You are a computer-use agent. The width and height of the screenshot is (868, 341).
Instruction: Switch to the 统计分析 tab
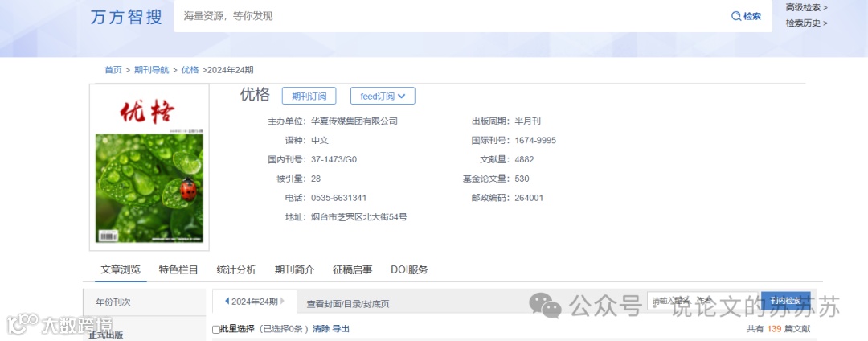(x=236, y=269)
